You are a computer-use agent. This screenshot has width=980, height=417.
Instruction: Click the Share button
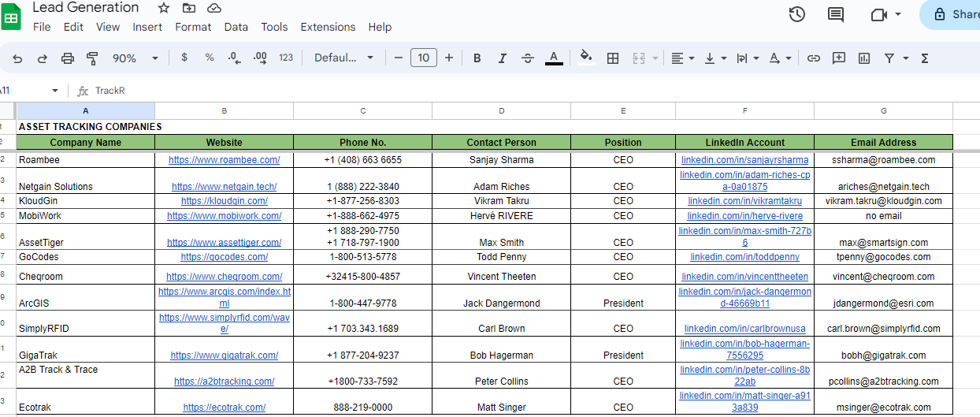(x=950, y=14)
